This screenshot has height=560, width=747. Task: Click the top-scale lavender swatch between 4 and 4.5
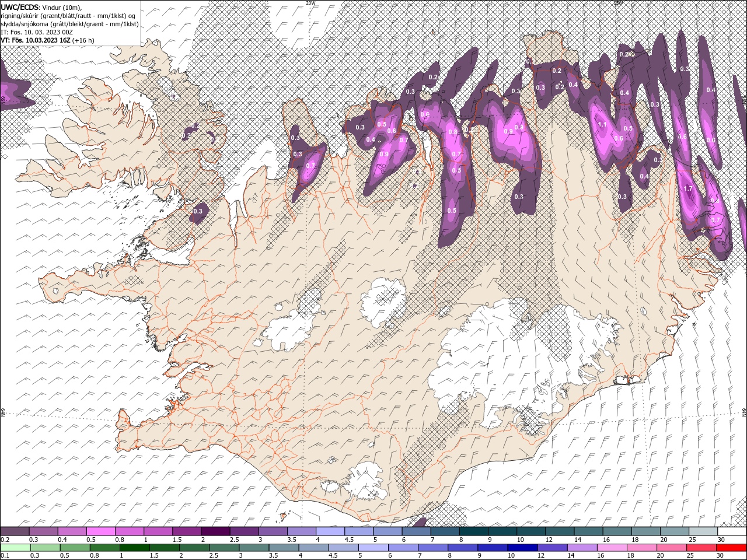[330, 531]
